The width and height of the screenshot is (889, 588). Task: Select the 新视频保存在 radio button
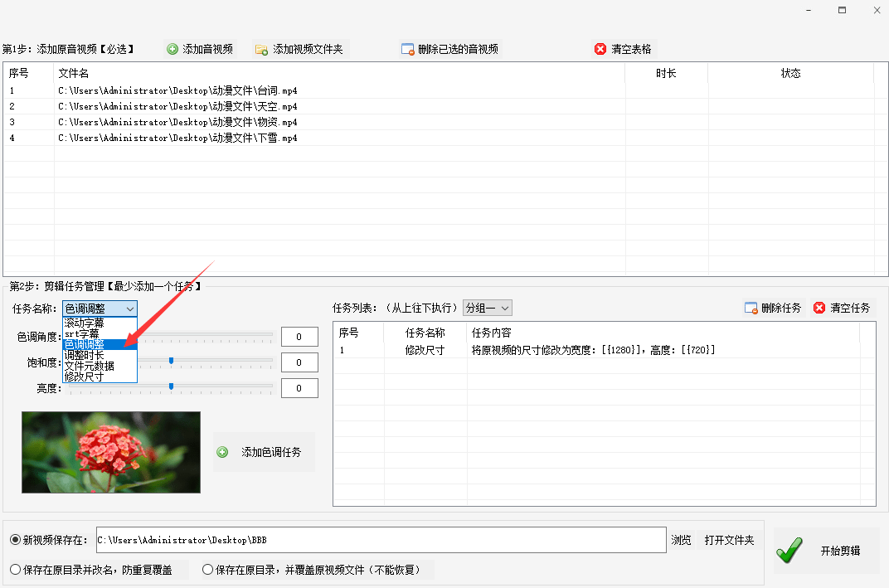point(15,540)
